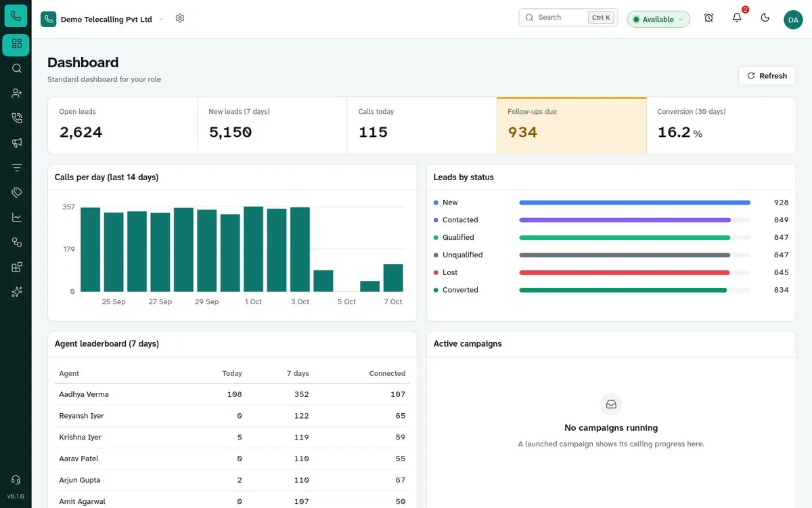Open the DA user avatar
The image size is (812, 508).
[793, 19]
